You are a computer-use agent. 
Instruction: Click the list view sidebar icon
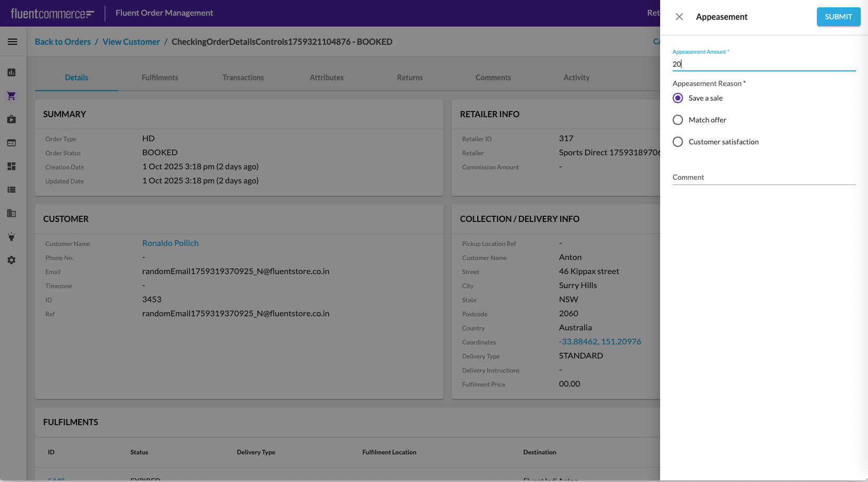click(11, 190)
